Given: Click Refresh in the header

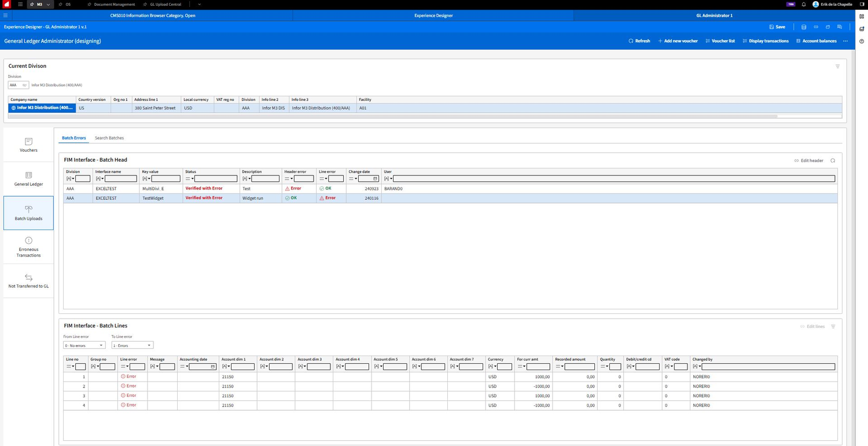Looking at the screenshot, I should tap(639, 41).
